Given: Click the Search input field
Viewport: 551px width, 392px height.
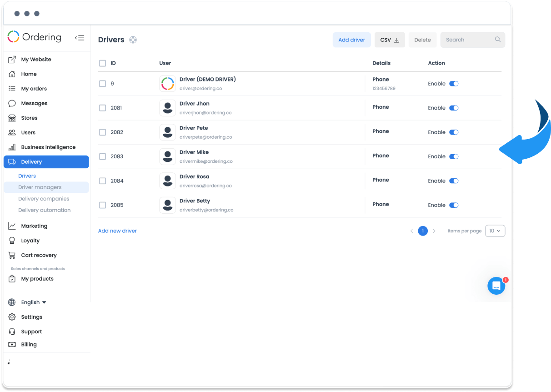Looking at the screenshot, I should click(x=473, y=40).
